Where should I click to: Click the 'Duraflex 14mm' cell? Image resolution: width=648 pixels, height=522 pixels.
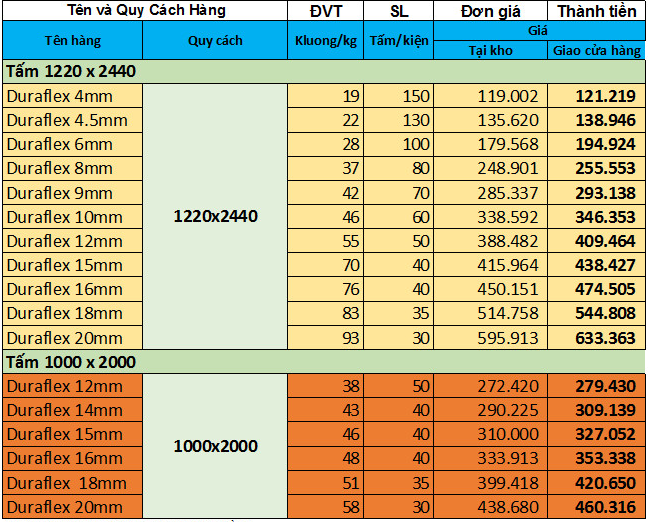point(73,410)
